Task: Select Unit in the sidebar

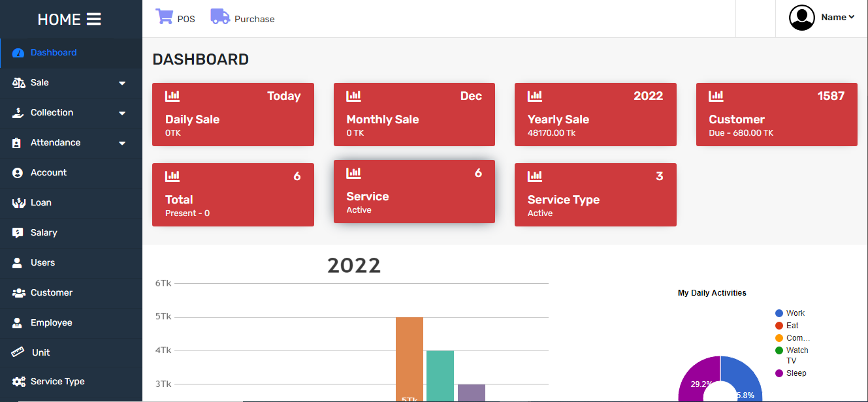Action: [71, 352]
